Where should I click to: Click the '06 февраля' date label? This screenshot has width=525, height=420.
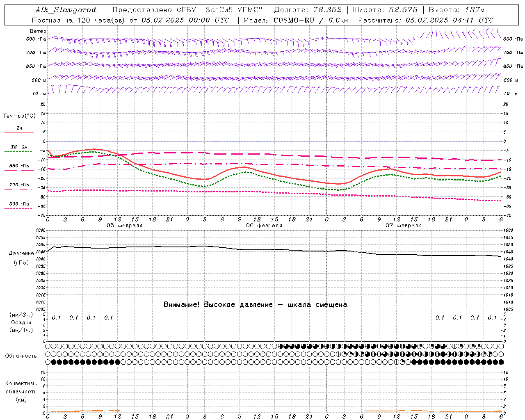pos(264,226)
